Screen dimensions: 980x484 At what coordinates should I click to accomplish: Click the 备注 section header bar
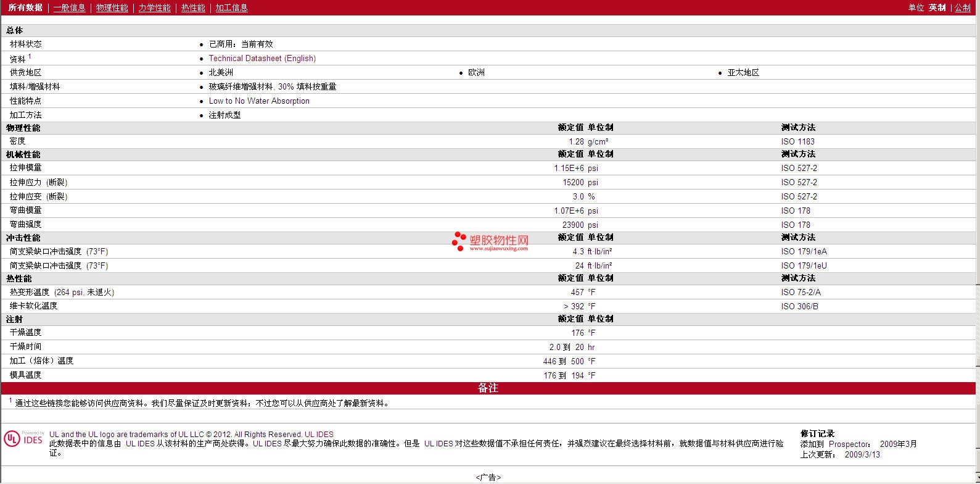[488, 388]
